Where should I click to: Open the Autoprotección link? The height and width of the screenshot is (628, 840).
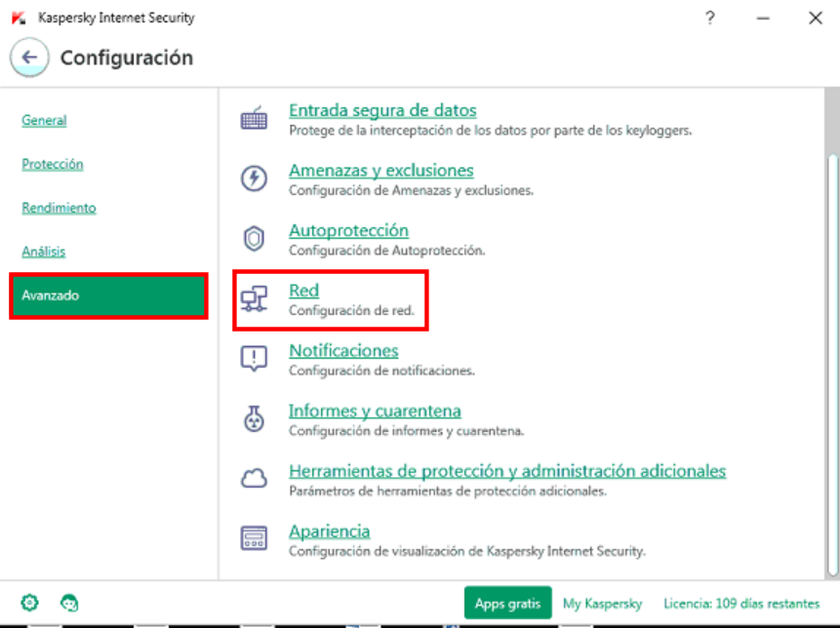coord(348,230)
